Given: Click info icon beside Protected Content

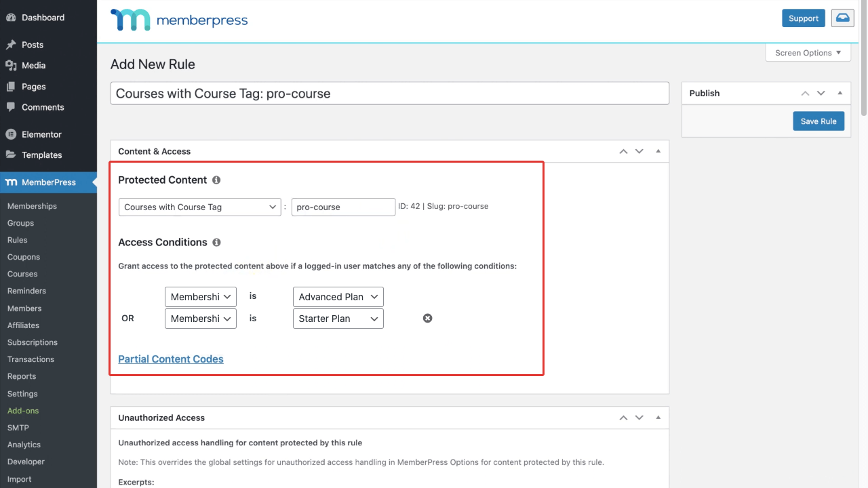Looking at the screenshot, I should click(x=216, y=180).
